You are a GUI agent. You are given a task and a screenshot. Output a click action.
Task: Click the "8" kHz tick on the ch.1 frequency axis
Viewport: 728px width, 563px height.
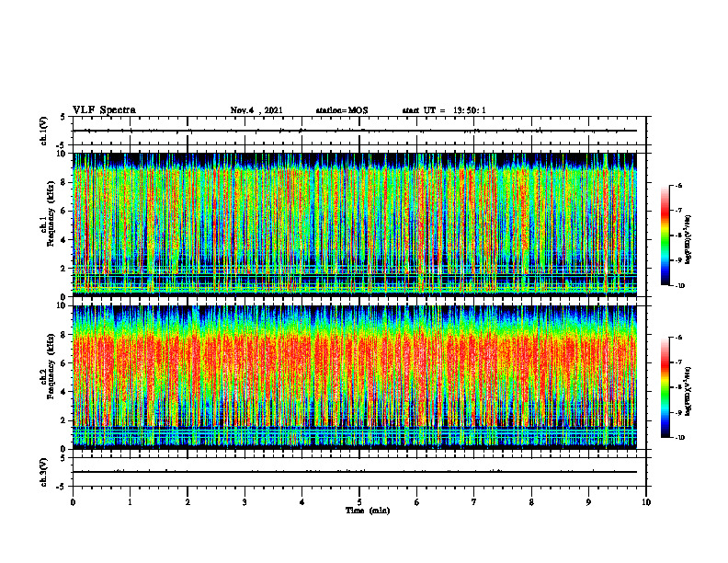(63, 182)
